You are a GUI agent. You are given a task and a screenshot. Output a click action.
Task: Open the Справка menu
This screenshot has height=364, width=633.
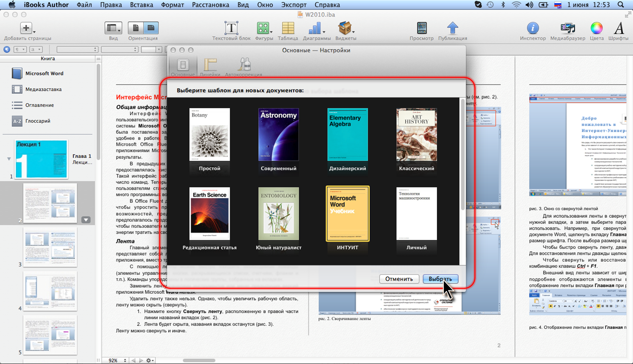pyautogui.click(x=327, y=5)
